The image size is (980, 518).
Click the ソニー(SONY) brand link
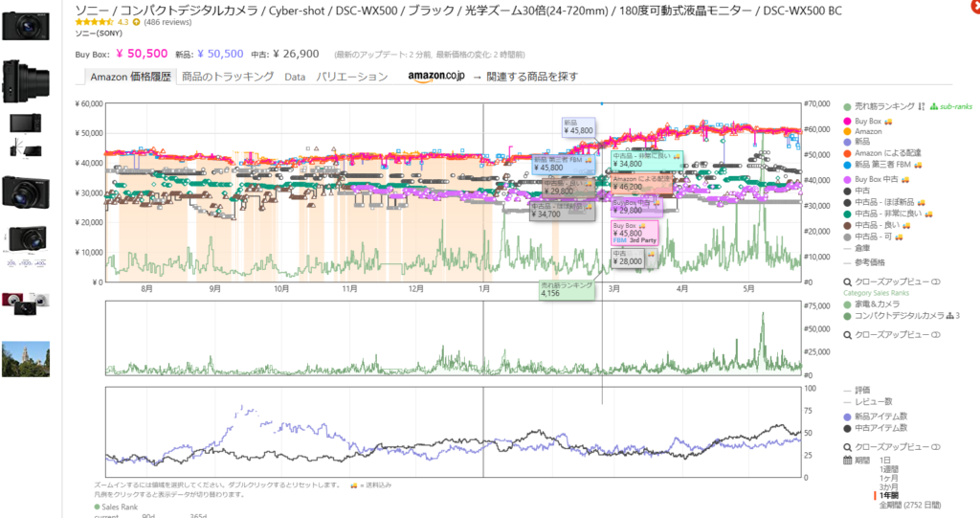(99, 34)
